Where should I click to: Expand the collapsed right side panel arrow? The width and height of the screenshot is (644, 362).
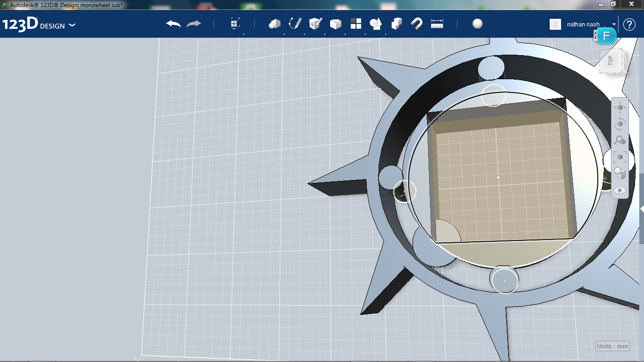tap(642, 208)
